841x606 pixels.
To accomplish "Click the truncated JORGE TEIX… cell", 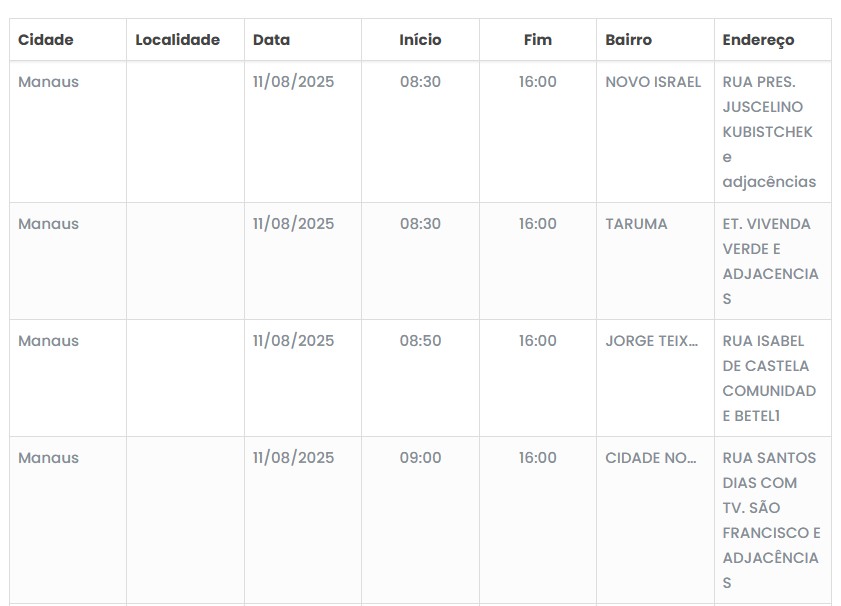I will [651, 341].
